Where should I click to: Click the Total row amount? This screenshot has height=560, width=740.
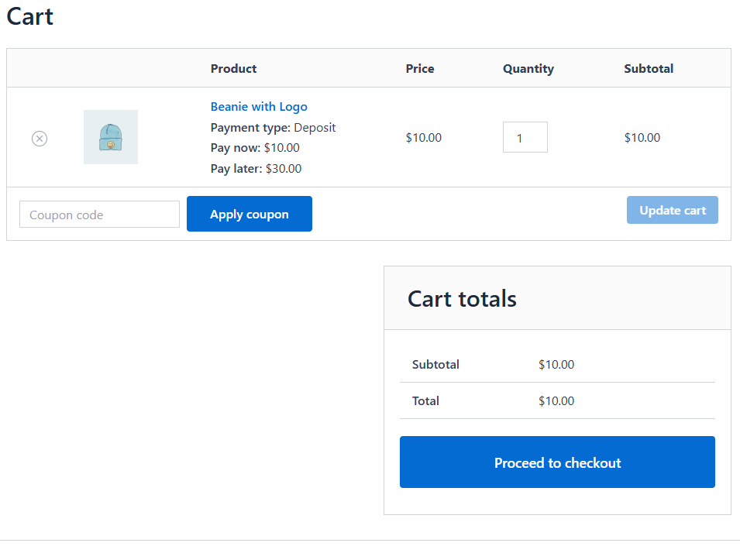click(x=556, y=400)
